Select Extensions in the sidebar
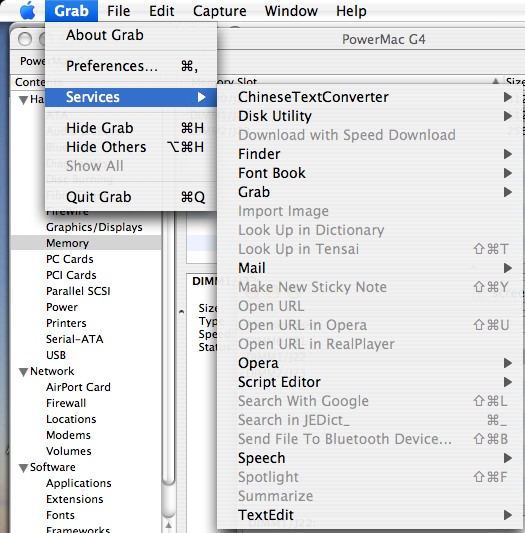 click(74, 499)
